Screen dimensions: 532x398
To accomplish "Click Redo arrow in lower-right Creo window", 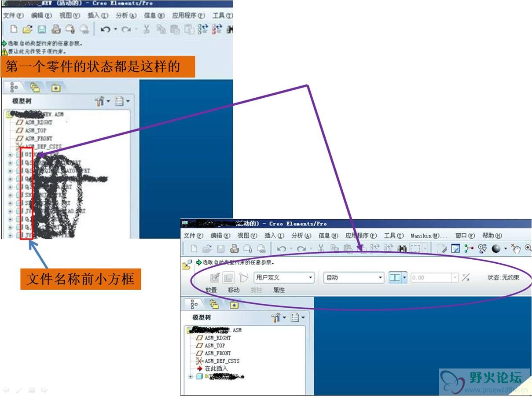I will coord(301,249).
